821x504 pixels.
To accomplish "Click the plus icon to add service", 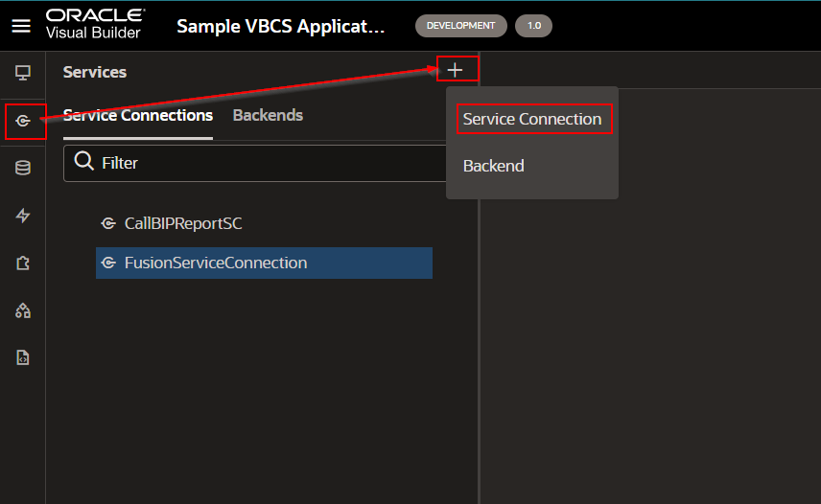I will click(455, 70).
